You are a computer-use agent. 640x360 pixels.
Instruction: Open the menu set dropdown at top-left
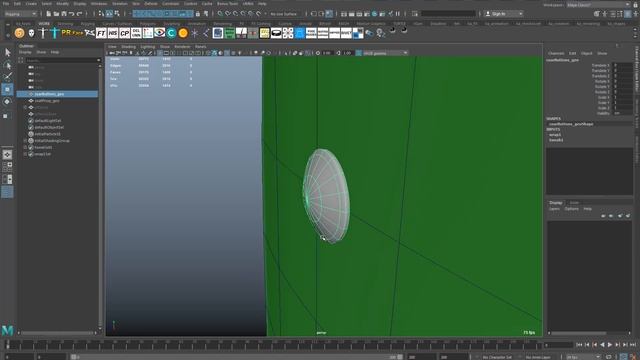20,14
